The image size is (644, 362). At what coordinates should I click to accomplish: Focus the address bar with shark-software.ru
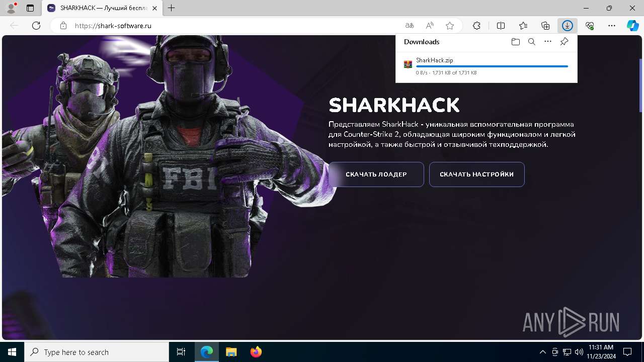coord(236,26)
